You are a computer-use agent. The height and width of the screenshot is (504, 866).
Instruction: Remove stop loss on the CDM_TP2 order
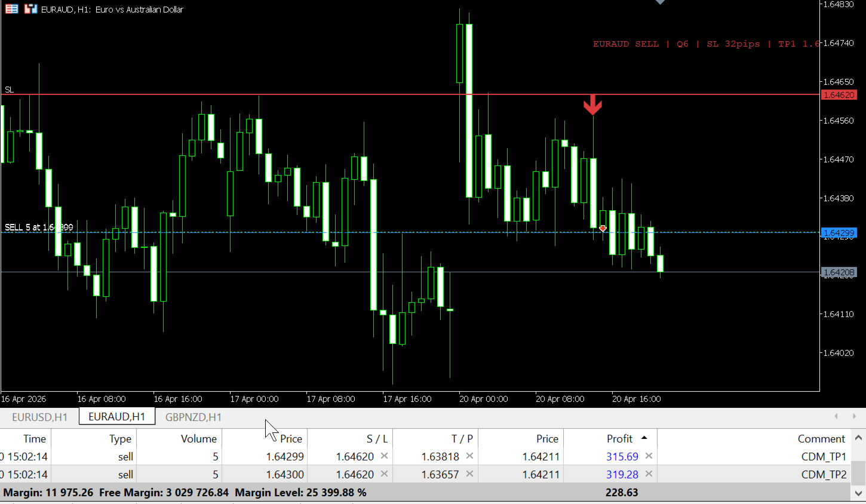384,474
